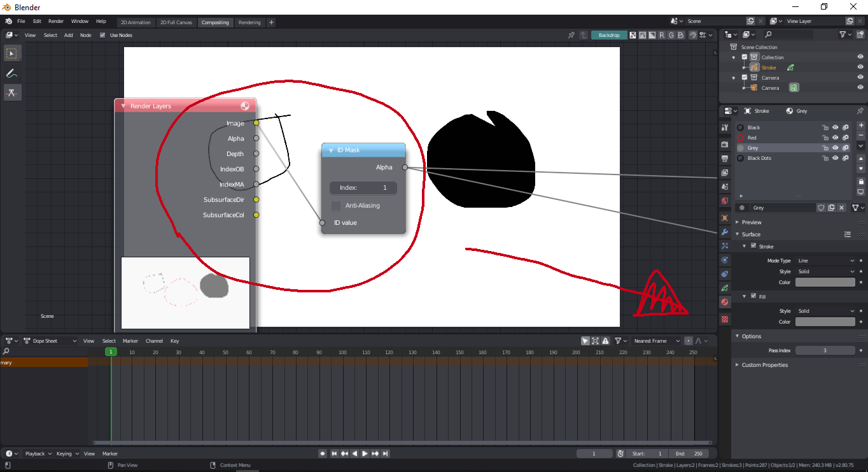The width and height of the screenshot is (868, 472).
Task: Expand the Custom Properties panel
Action: coord(764,365)
